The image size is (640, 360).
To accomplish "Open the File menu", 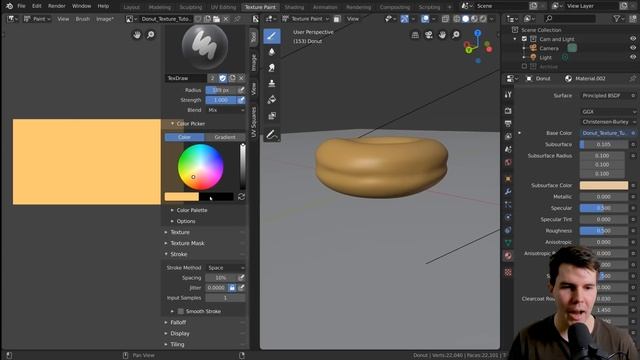I will 21,6.
